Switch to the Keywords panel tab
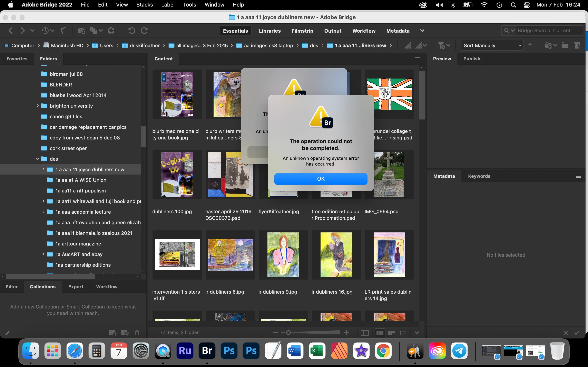The height and width of the screenshot is (367, 588). point(479,176)
